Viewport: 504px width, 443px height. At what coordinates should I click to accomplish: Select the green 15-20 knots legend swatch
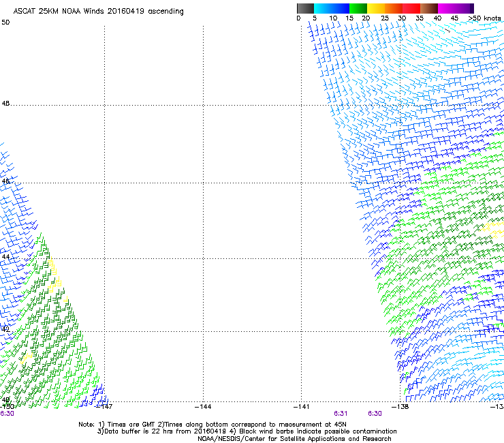(358, 8)
